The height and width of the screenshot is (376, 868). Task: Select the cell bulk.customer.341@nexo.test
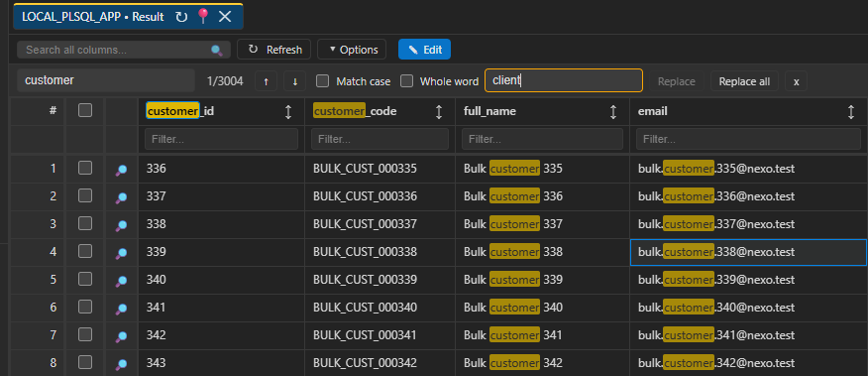pos(748,335)
